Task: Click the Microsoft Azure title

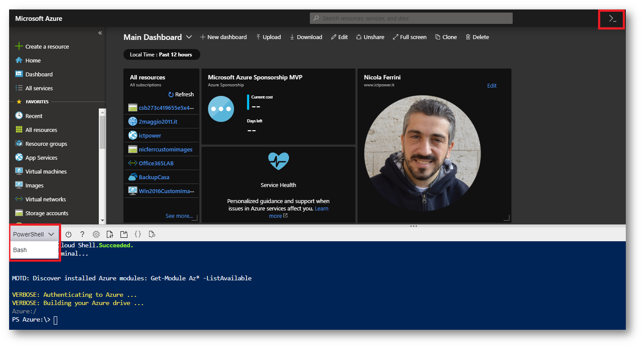Action: click(39, 19)
